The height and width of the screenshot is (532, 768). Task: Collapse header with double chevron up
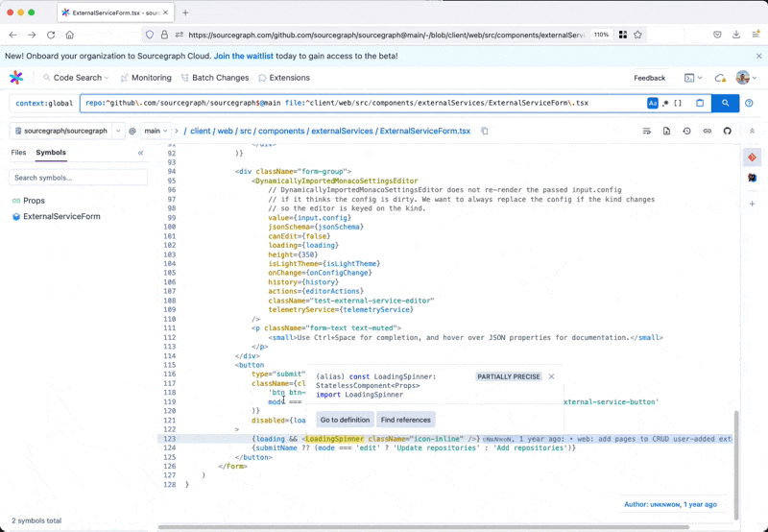753,131
